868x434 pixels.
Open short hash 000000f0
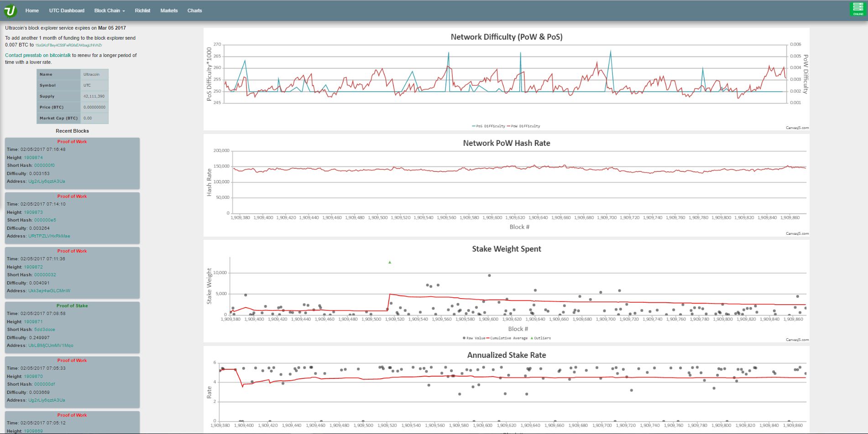tap(44, 165)
